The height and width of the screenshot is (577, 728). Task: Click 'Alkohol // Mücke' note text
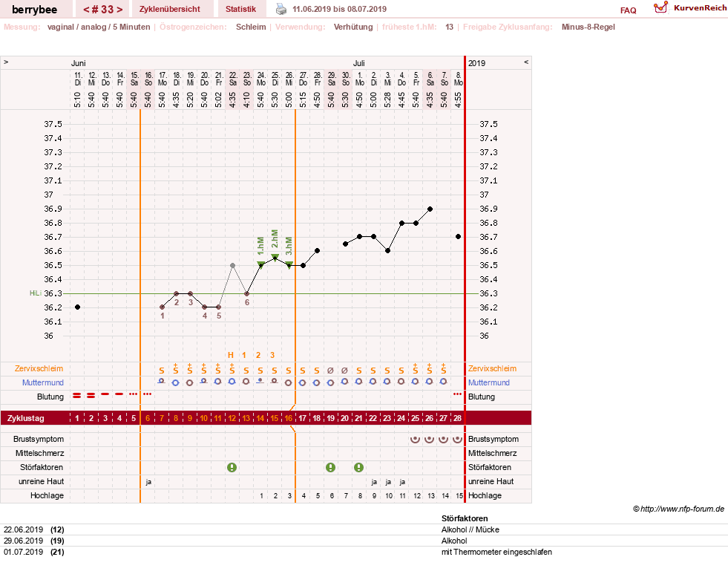(470, 529)
